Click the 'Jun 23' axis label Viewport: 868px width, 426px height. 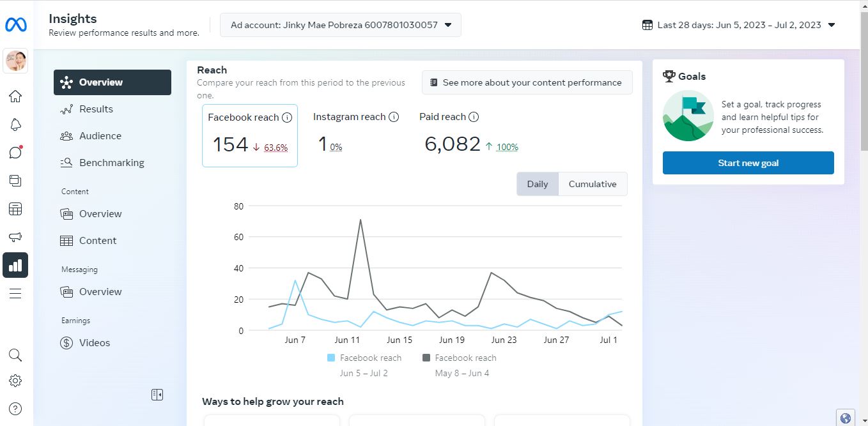point(504,340)
